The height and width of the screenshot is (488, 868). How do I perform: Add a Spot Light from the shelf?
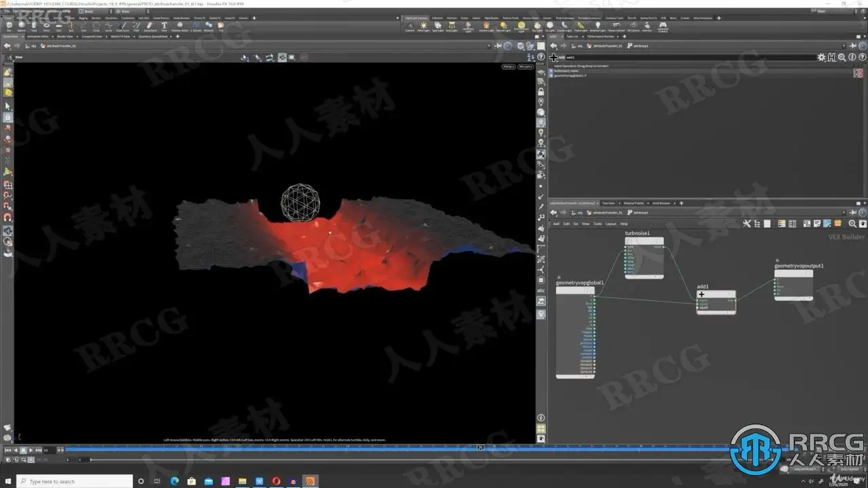pyautogui.click(x=438, y=26)
